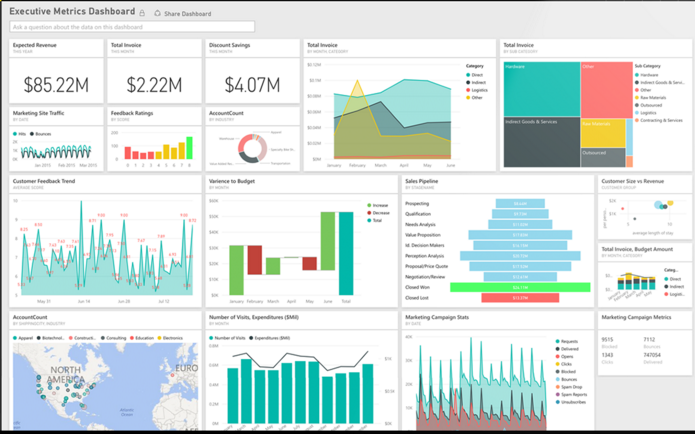Select the Direct category legend marker

pyautogui.click(x=467, y=75)
